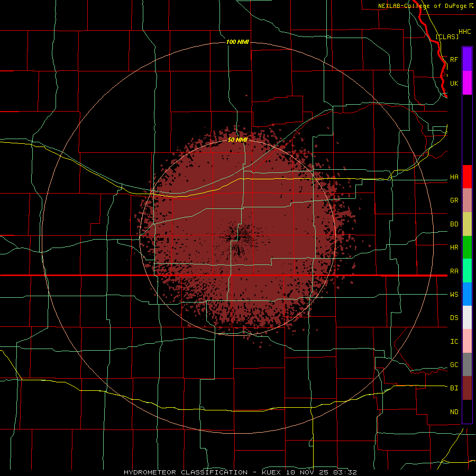Click the [CLAS] legend unit label

447,36
